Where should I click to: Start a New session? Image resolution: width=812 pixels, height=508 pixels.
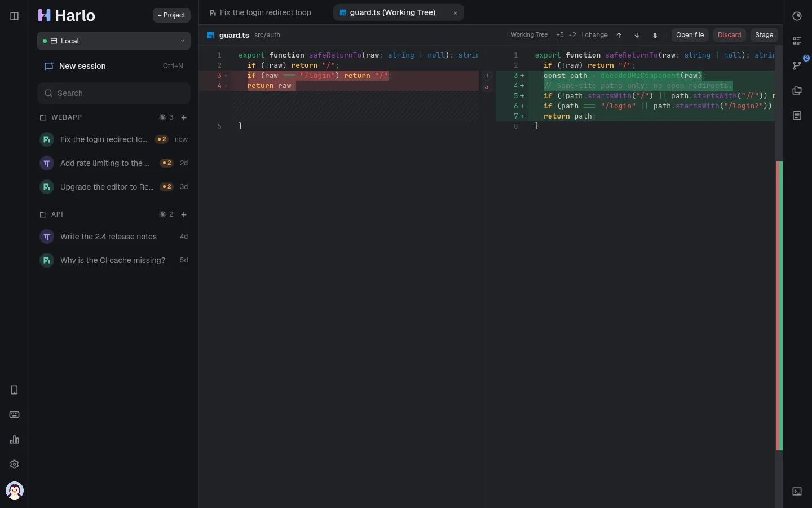114,66
